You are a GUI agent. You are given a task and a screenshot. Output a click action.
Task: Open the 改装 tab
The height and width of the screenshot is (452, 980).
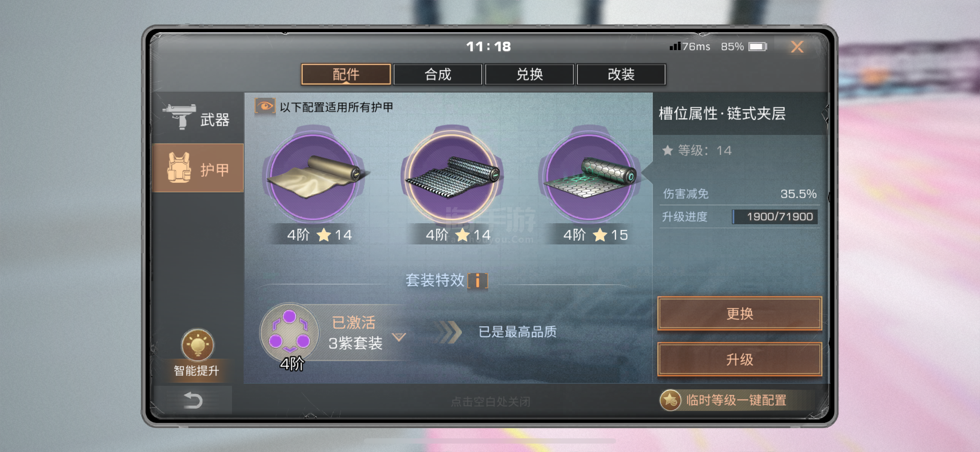[x=621, y=74]
